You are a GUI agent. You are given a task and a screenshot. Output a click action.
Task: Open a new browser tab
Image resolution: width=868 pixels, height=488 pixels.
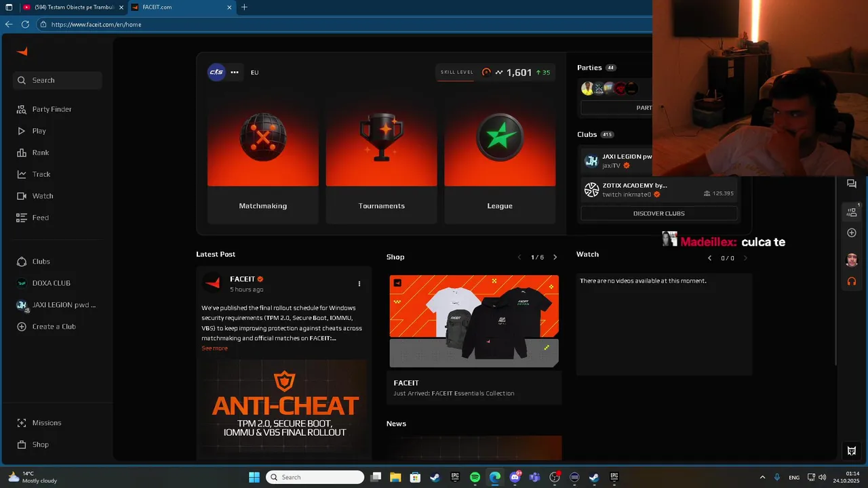pyautogui.click(x=244, y=7)
